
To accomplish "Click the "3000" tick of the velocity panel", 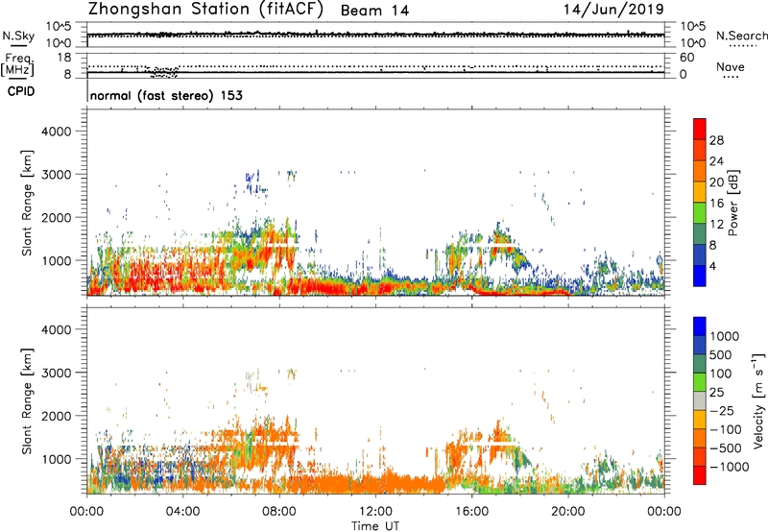I will click(56, 373).
